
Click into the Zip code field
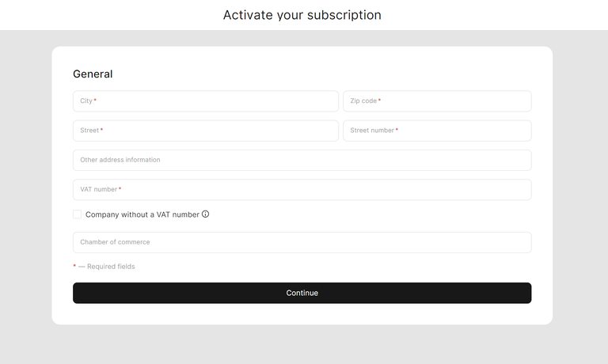pos(437,101)
